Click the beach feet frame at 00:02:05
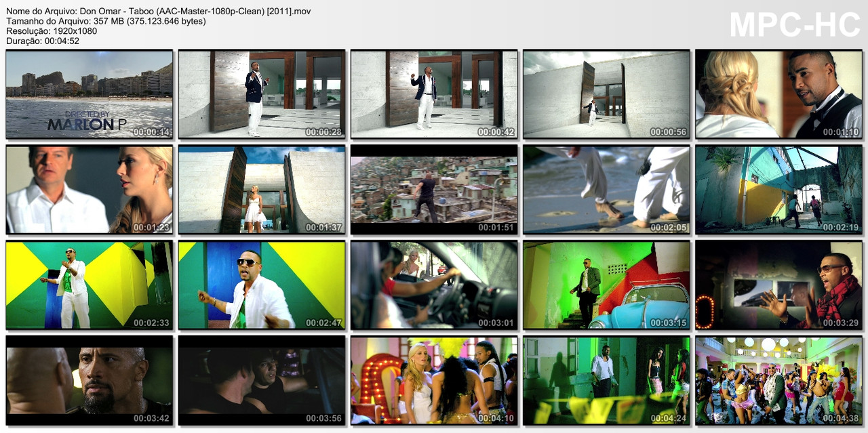 point(607,190)
